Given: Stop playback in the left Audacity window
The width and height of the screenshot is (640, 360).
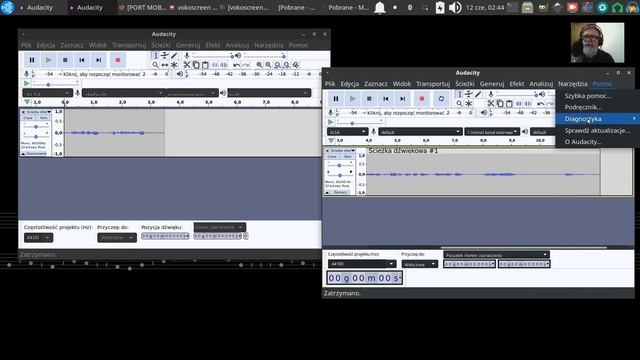Looking at the screenshot, I should 65,60.
